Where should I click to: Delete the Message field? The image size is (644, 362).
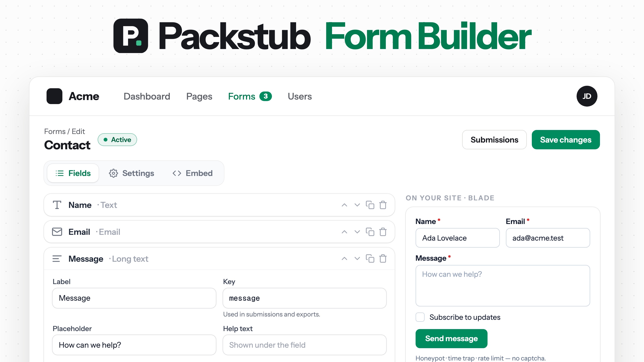[383, 258]
